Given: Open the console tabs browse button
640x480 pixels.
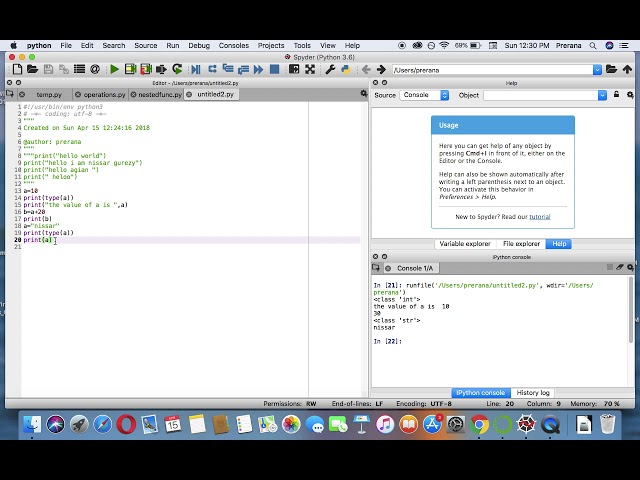Looking at the screenshot, I should pyautogui.click(x=376, y=268).
